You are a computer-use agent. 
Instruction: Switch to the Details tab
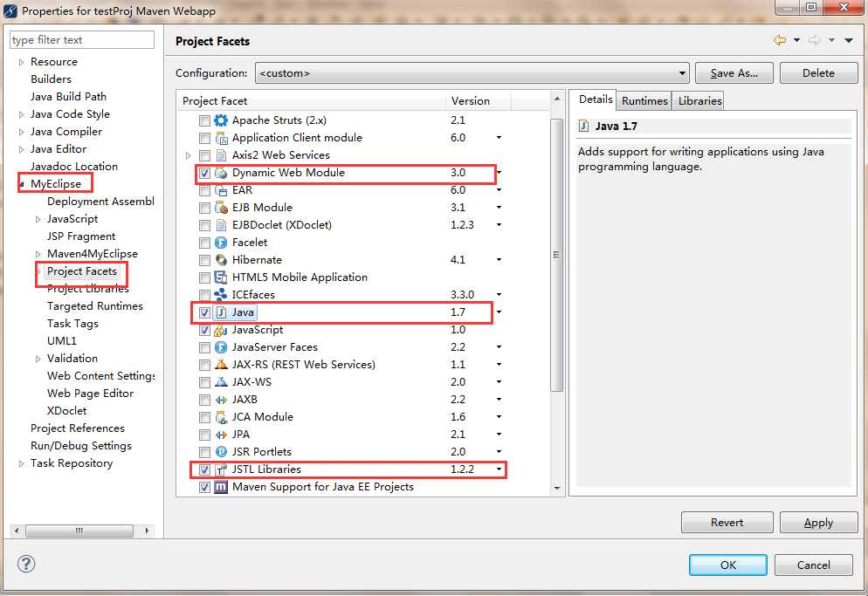coord(595,99)
